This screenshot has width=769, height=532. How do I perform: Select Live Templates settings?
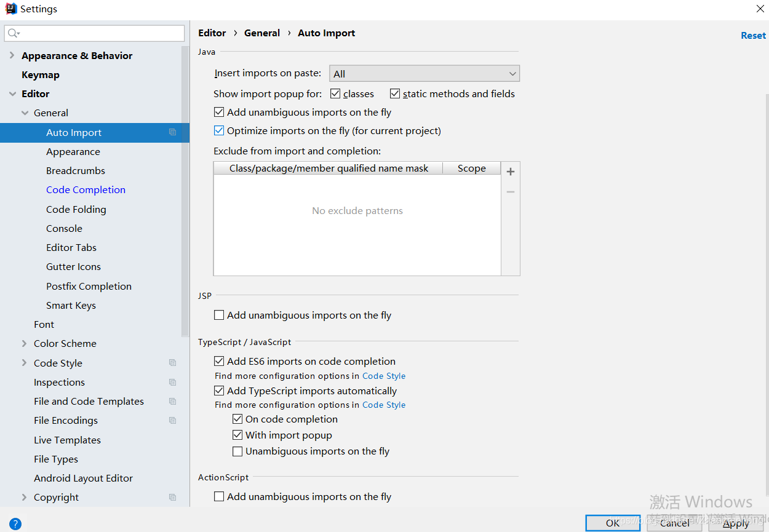(67, 440)
